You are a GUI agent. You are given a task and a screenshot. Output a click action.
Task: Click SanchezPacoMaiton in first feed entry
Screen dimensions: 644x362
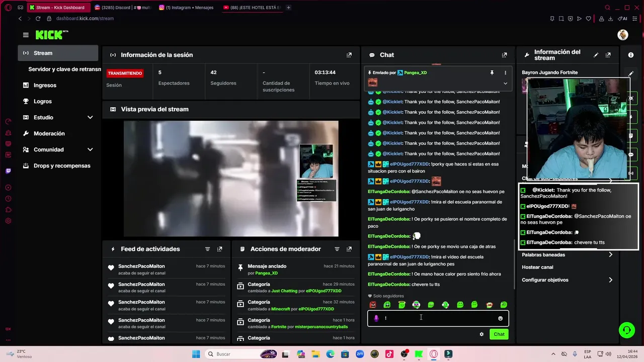141,266
